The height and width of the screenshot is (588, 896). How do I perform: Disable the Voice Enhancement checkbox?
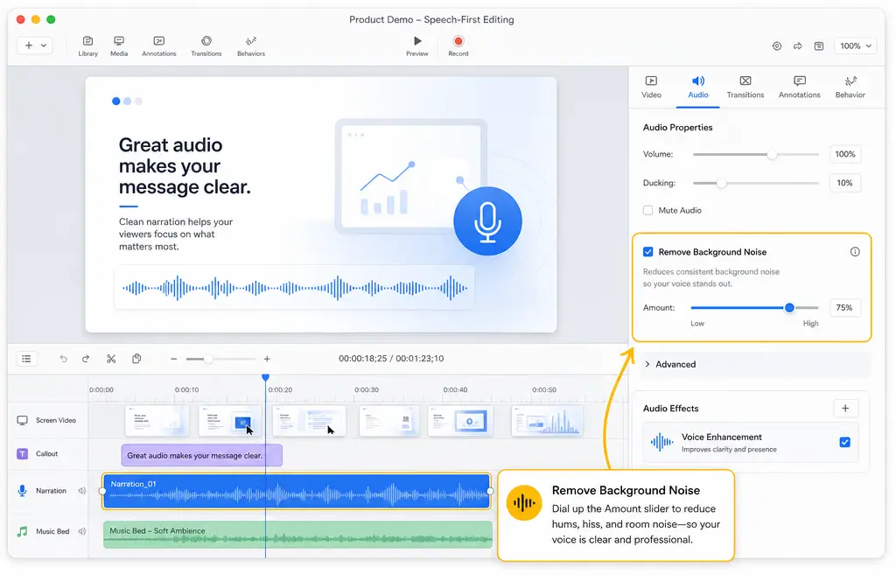tap(844, 442)
